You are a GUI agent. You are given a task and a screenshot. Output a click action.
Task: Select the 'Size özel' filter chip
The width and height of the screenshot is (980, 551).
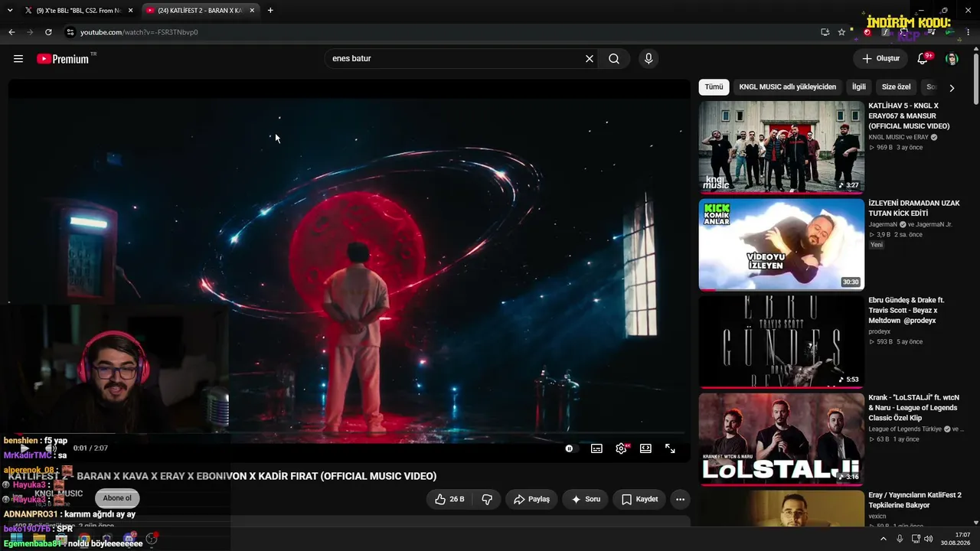[x=897, y=87]
